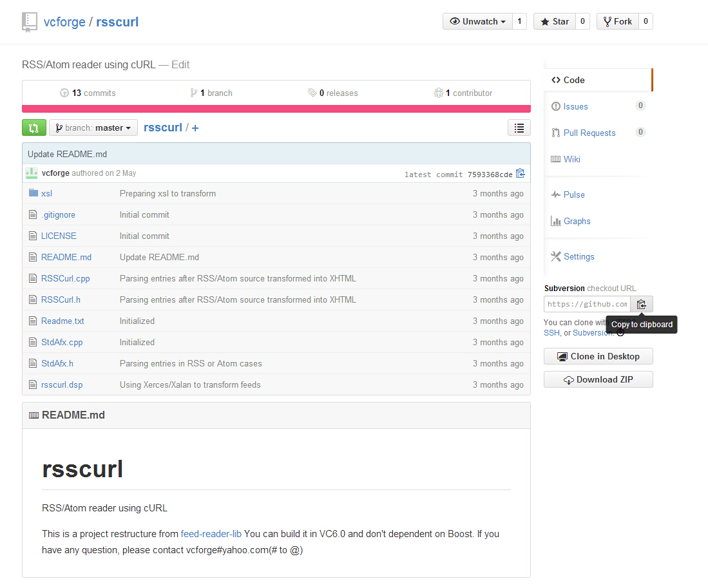Screen dimensions: 708x588
Task: Open the .gitignore file name link
Action: pos(58,215)
